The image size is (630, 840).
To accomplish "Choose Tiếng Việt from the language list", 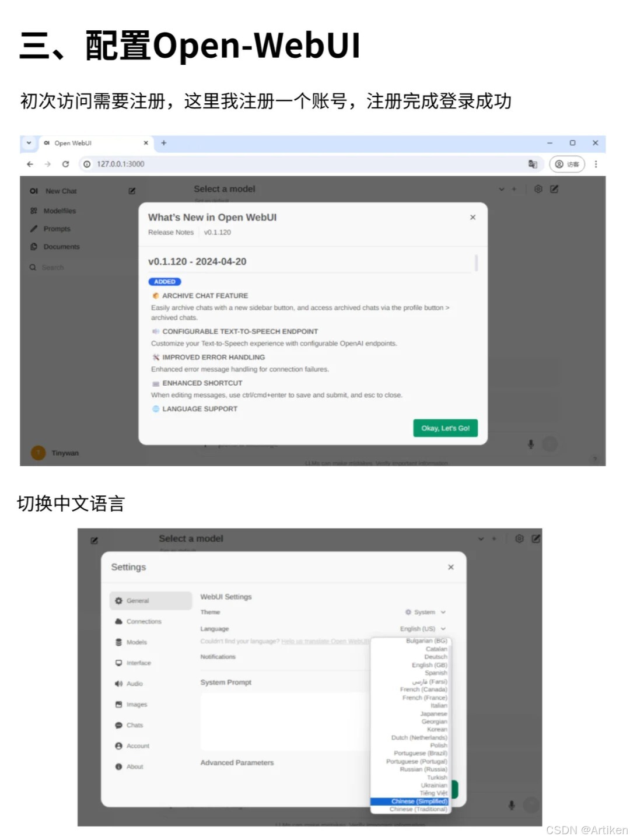I will point(411,793).
